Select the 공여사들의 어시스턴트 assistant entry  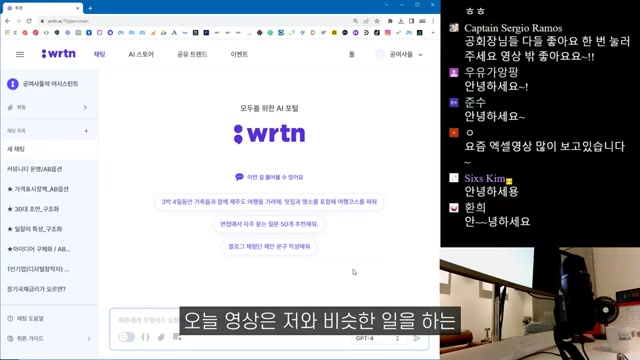pyautogui.click(x=50, y=84)
